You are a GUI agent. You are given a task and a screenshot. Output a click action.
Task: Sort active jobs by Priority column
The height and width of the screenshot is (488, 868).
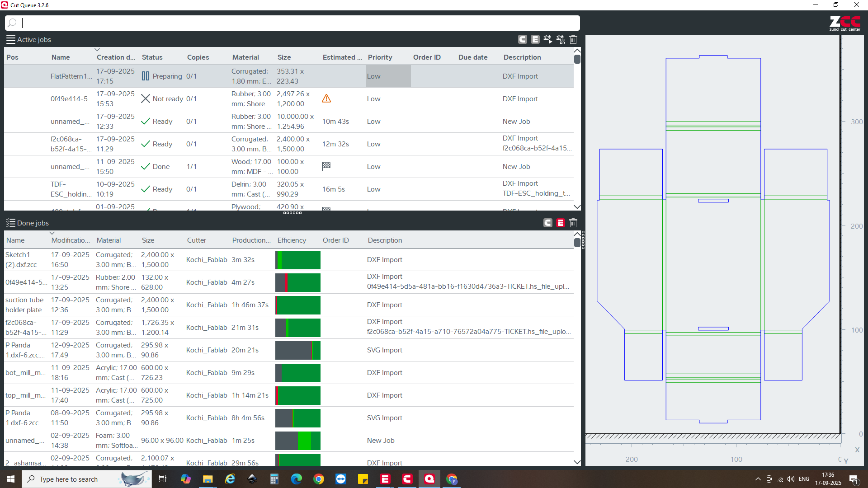pyautogui.click(x=380, y=57)
